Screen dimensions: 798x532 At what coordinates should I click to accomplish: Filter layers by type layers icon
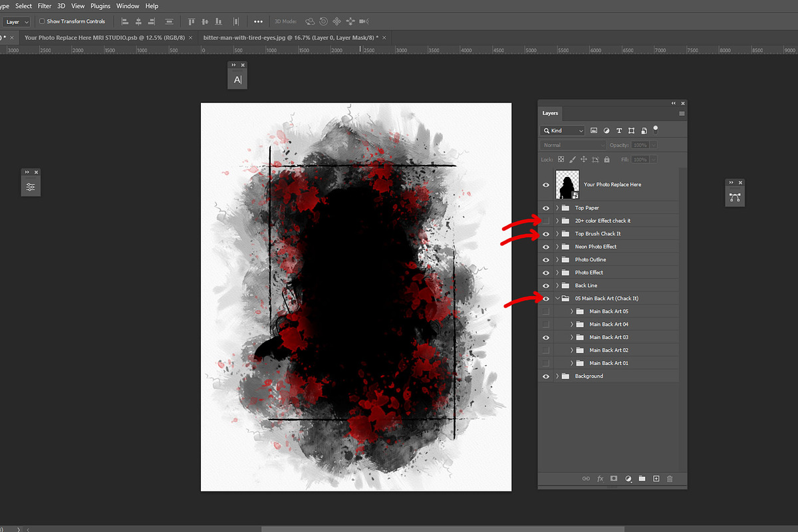(619, 130)
